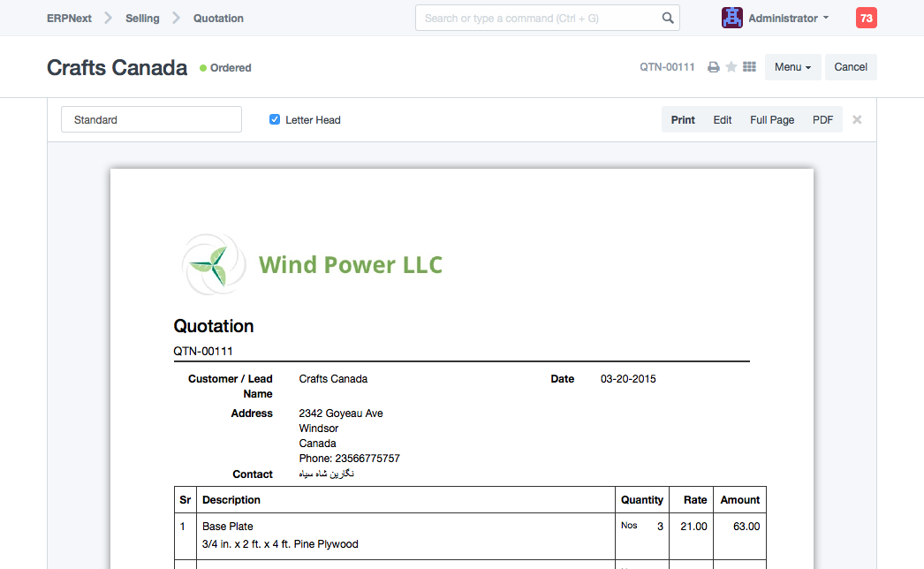Image resolution: width=924 pixels, height=569 pixels.
Task: Click the search magnifier icon
Action: (x=668, y=18)
